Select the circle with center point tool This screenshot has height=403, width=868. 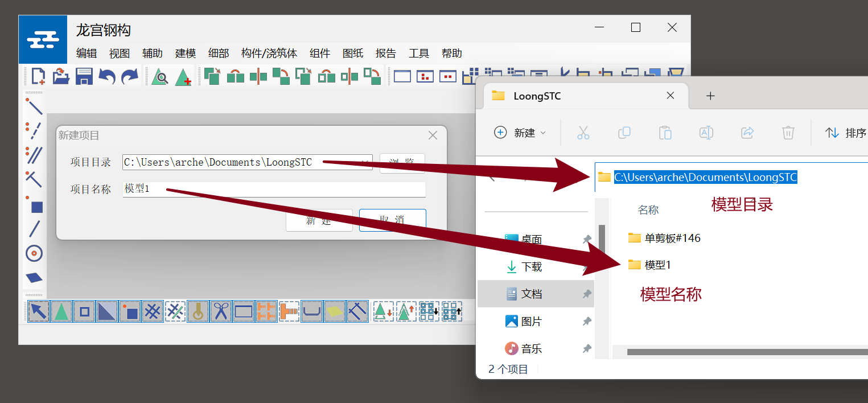click(x=34, y=253)
